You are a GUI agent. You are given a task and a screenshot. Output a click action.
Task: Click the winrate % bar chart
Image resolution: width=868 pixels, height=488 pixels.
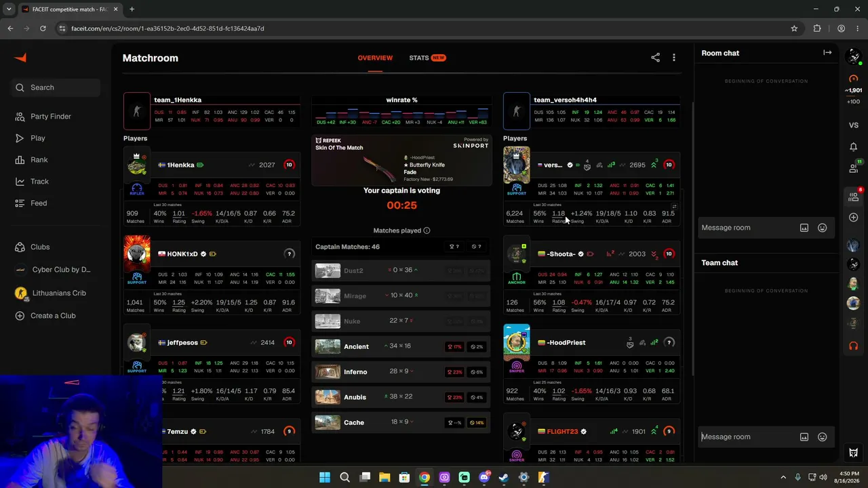401,115
